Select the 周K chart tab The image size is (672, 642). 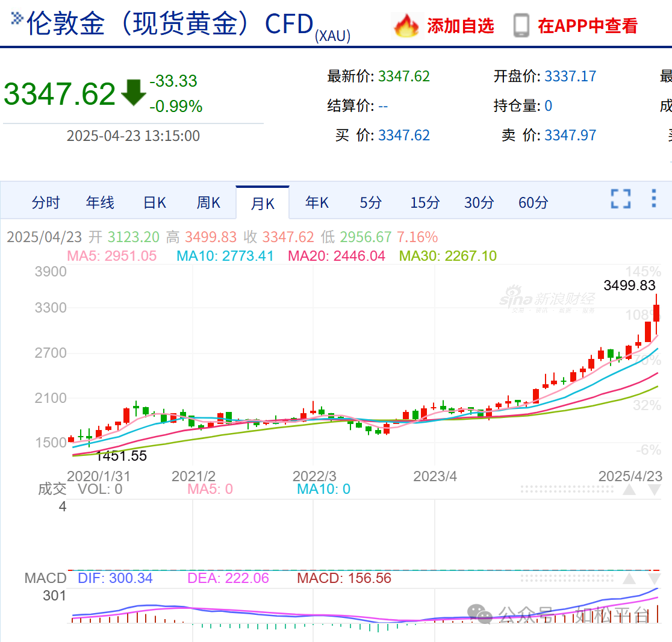(x=208, y=202)
